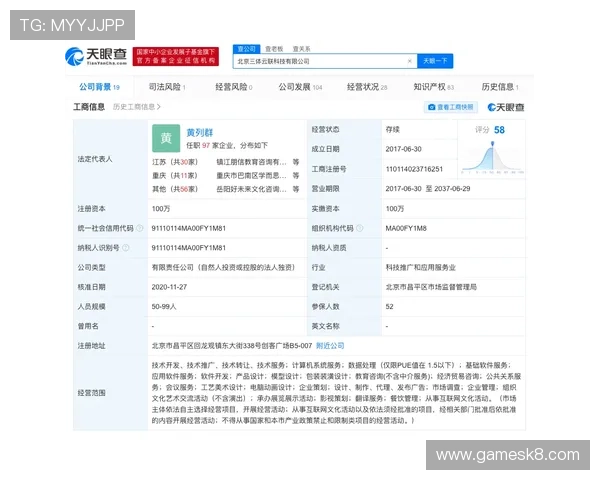Click the help icon beside 统一社会信用代码
The width and height of the screenshot is (600, 480).
tap(140, 229)
